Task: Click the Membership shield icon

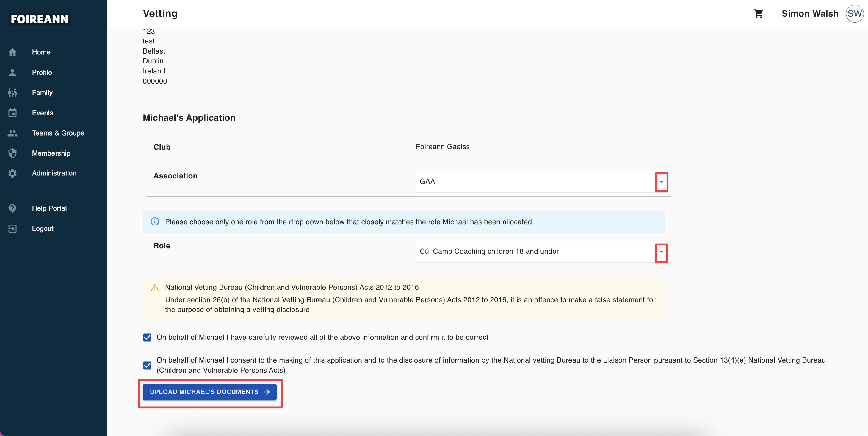Action: tap(12, 153)
